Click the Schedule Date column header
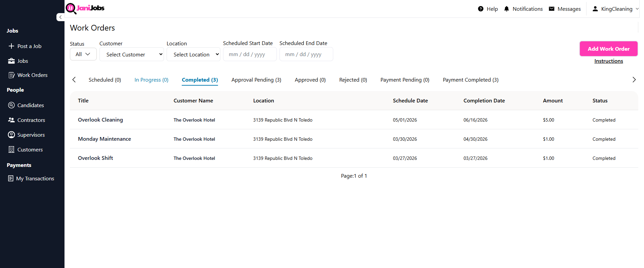Viewport: 644px width, 268px height. 411,100
